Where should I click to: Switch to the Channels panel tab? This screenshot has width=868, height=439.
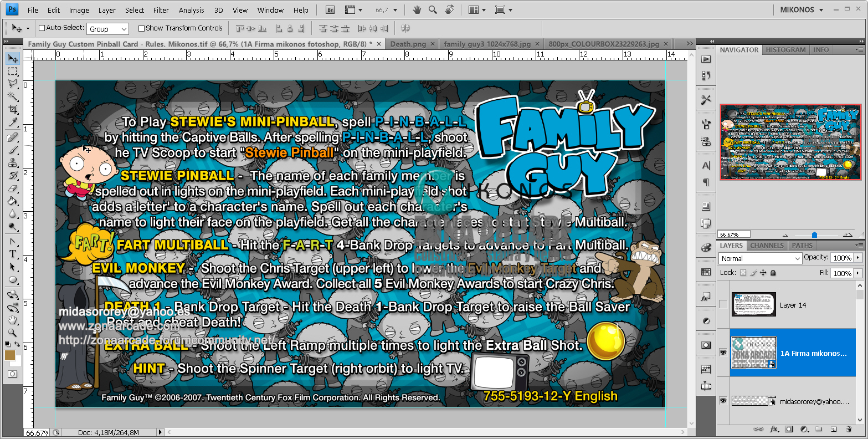coord(767,246)
